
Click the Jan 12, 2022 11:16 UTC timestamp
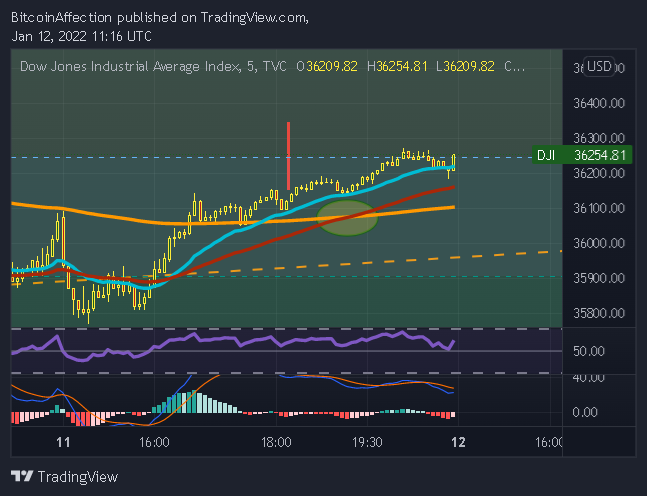coord(81,36)
